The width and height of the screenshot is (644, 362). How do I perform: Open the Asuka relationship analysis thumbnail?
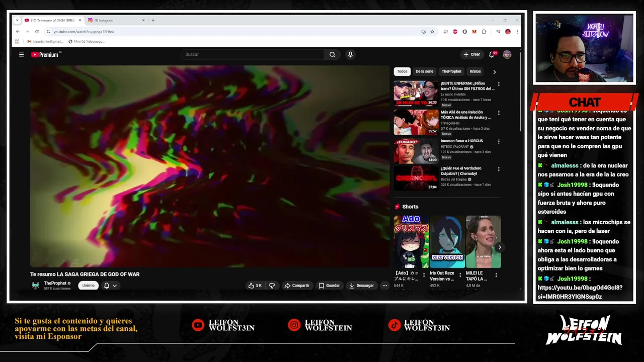(x=416, y=122)
